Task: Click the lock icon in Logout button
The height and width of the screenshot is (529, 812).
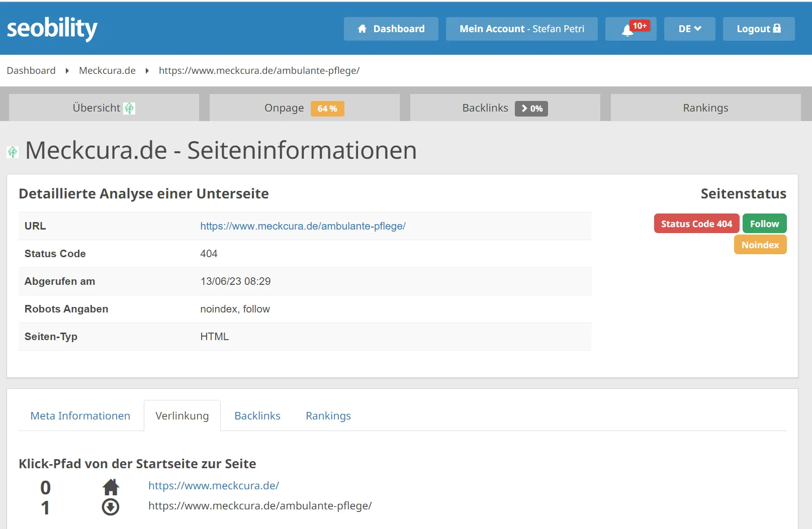Action: click(x=777, y=28)
